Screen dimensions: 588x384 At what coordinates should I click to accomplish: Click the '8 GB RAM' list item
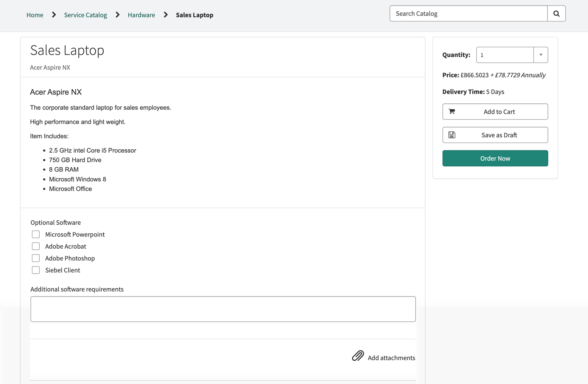click(64, 170)
